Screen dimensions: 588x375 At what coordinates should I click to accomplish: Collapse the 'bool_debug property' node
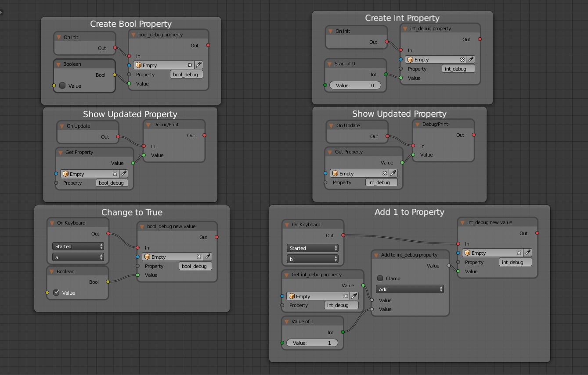[x=133, y=35]
